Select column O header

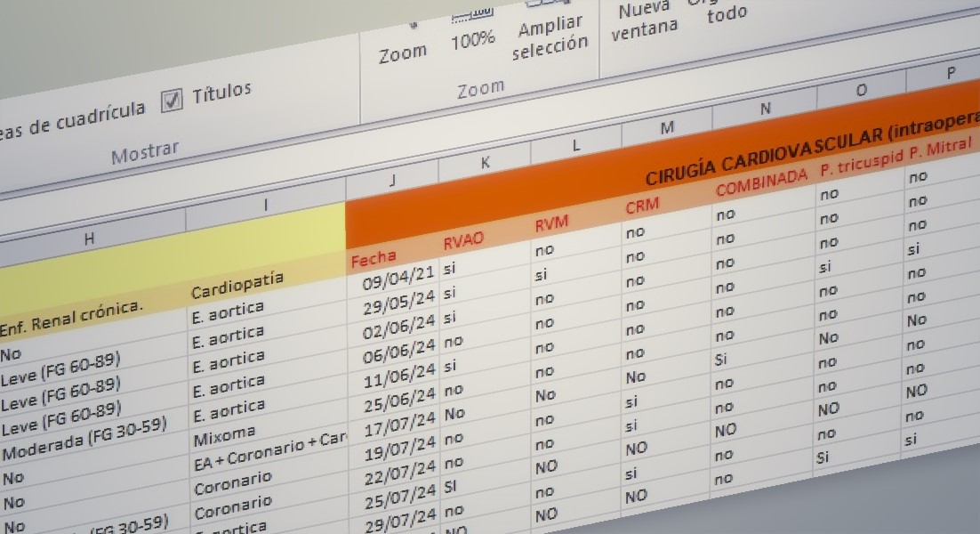861,91
